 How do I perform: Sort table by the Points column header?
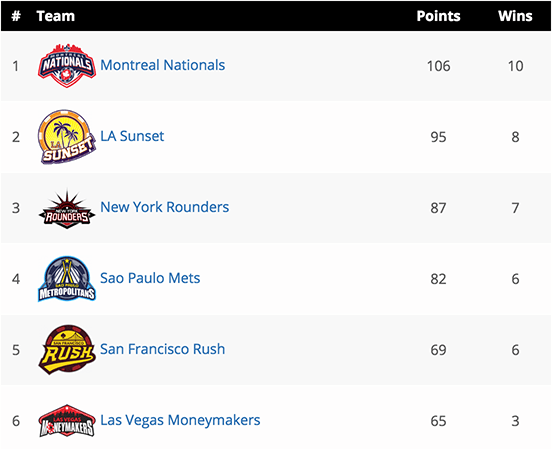438,16
